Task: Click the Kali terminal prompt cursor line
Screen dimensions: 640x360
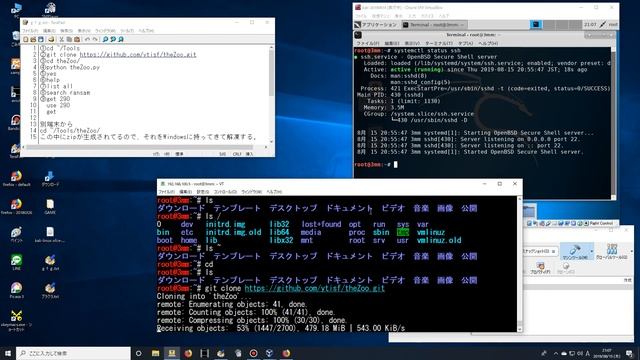Action: (376, 164)
